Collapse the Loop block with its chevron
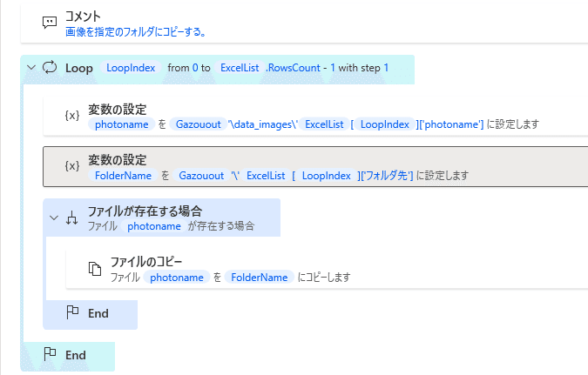Image resolution: width=588 pixels, height=375 pixels. click(x=31, y=68)
